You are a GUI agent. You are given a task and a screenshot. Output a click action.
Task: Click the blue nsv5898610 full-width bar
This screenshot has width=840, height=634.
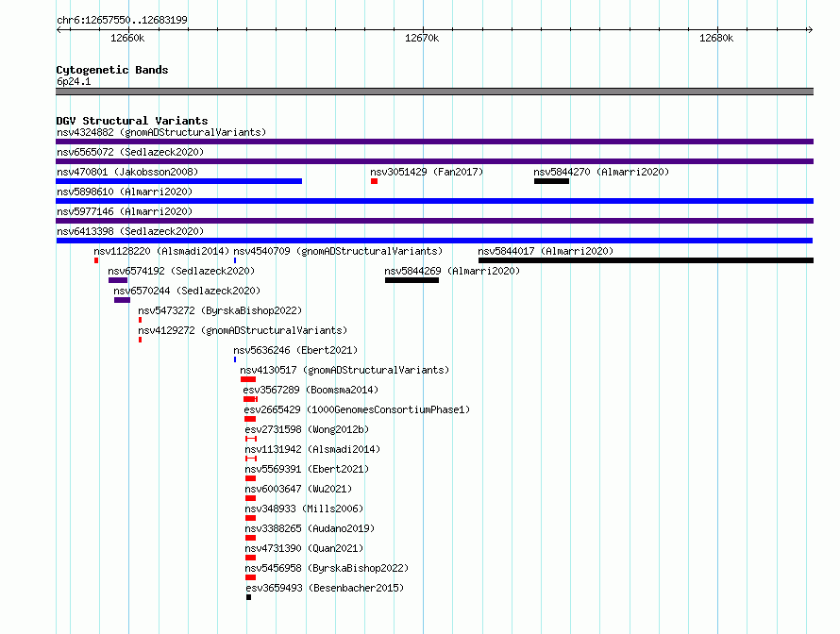434,201
